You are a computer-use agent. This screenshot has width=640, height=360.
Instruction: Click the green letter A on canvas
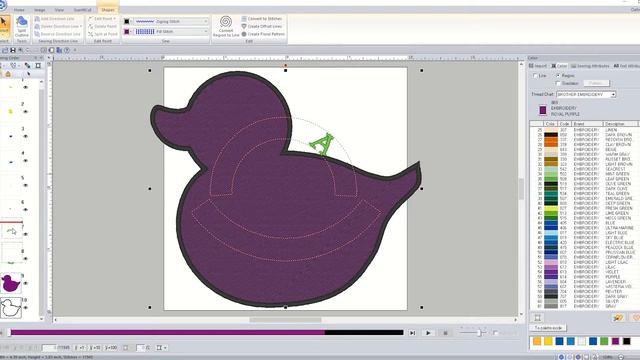(x=322, y=144)
